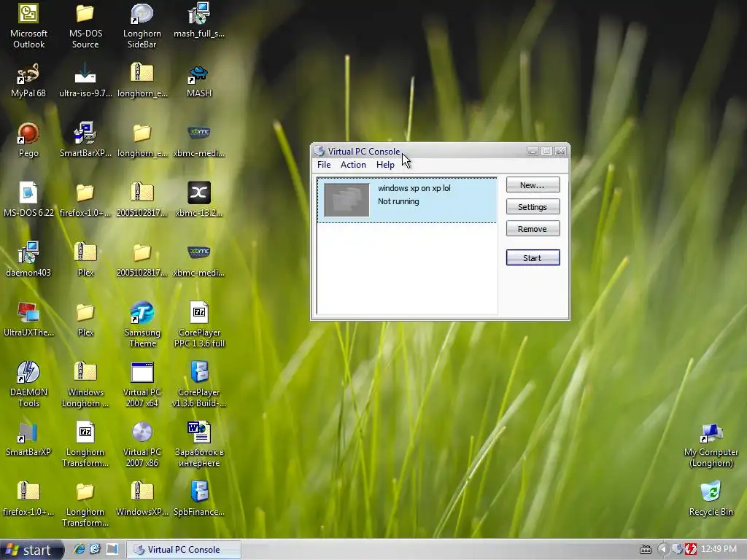This screenshot has height=560, width=747.
Task: Launch Internet Explorer from Quick Launch
Action: (79, 549)
